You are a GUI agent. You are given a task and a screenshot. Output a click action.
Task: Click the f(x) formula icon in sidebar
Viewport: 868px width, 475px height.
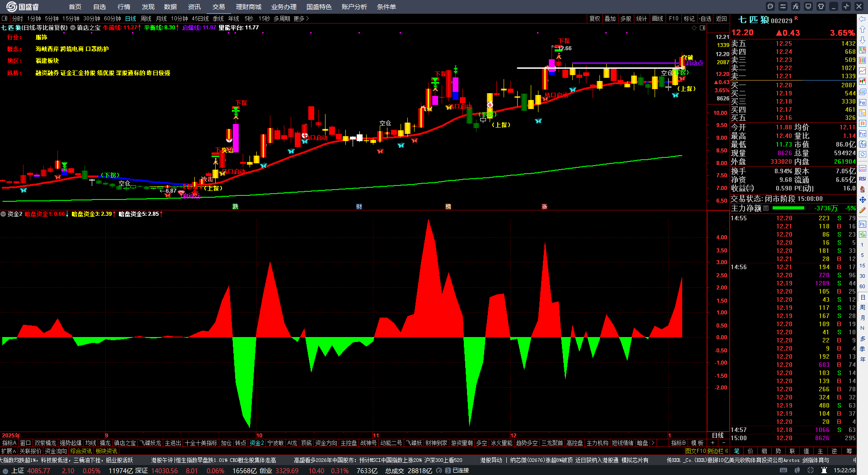click(863, 144)
